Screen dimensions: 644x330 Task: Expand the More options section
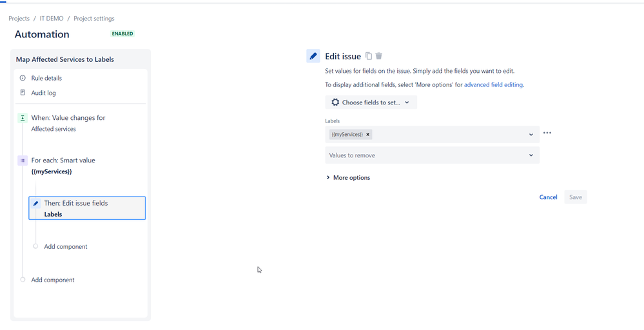tap(348, 178)
